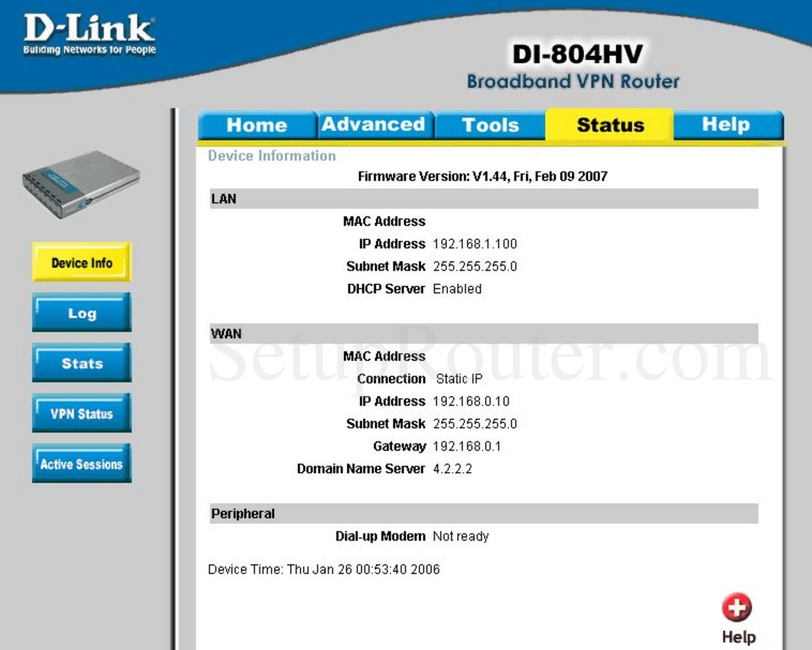This screenshot has height=650, width=812.
Task: Click Gateway value 192.168.0.1
Action: (467, 446)
